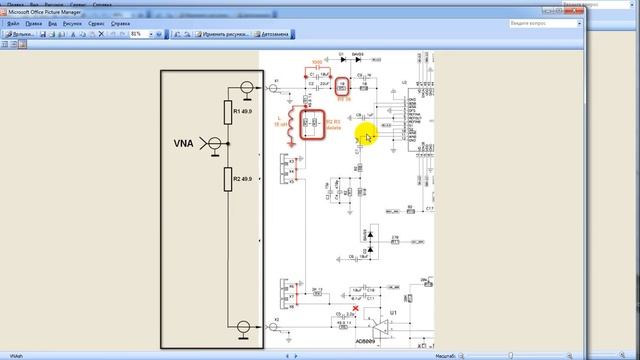Screen dimensions: 640x360
Task: Click the AD8009 amplifier label
Action: [x=365, y=341]
